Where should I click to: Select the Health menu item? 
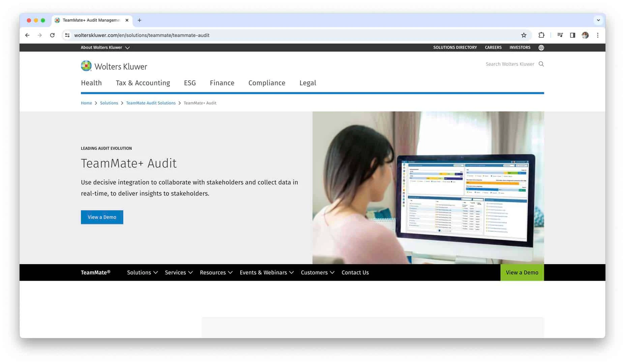click(91, 83)
